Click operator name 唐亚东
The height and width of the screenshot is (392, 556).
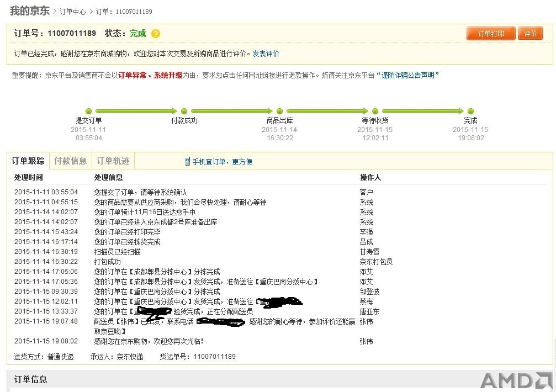coord(369,311)
